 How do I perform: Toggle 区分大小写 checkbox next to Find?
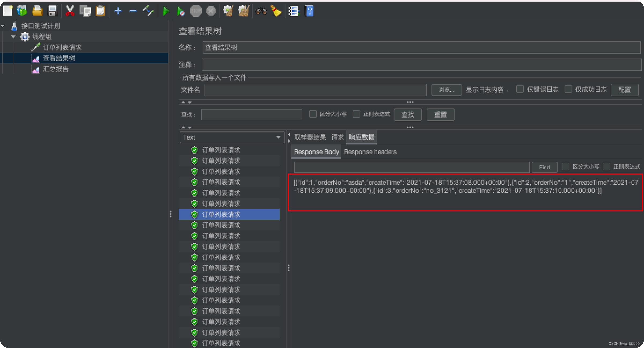pyautogui.click(x=566, y=166)
